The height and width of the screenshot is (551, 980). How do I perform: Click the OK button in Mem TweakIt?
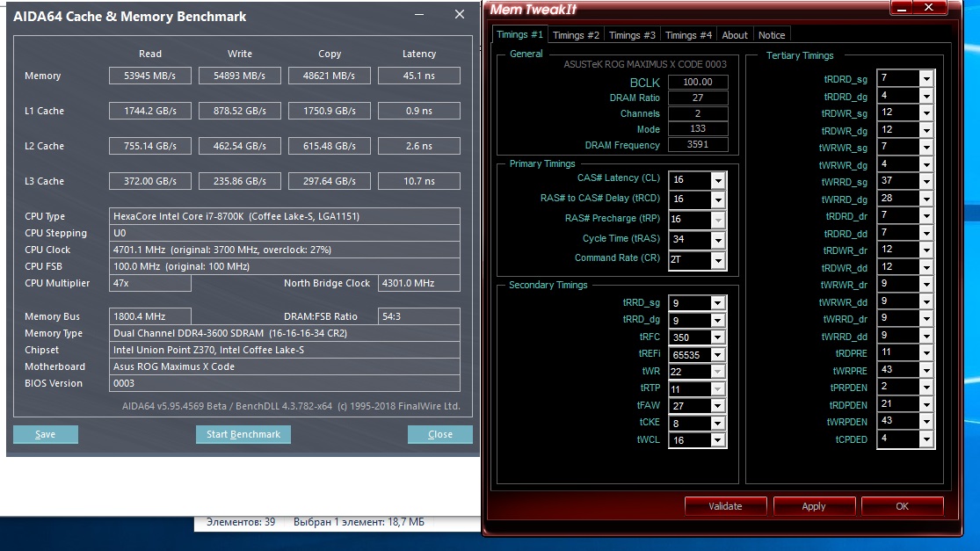click(902, 506)
